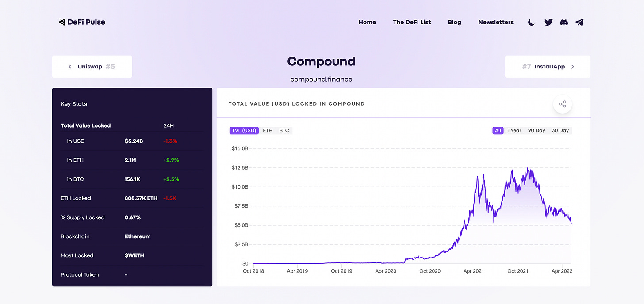644x304 pixels.
Task: Click the Oct 2018 x-axis label
Action: click(x=253, y=271)
